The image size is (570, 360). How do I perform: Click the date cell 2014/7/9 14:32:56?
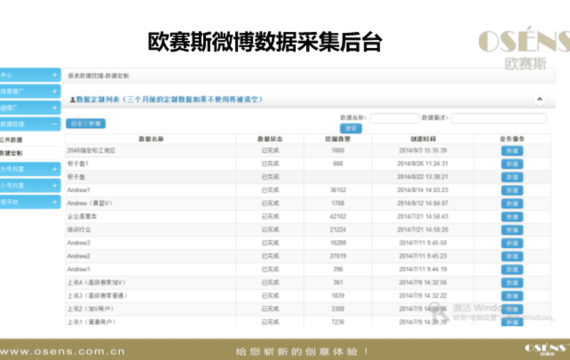click(x=423, y=282)
